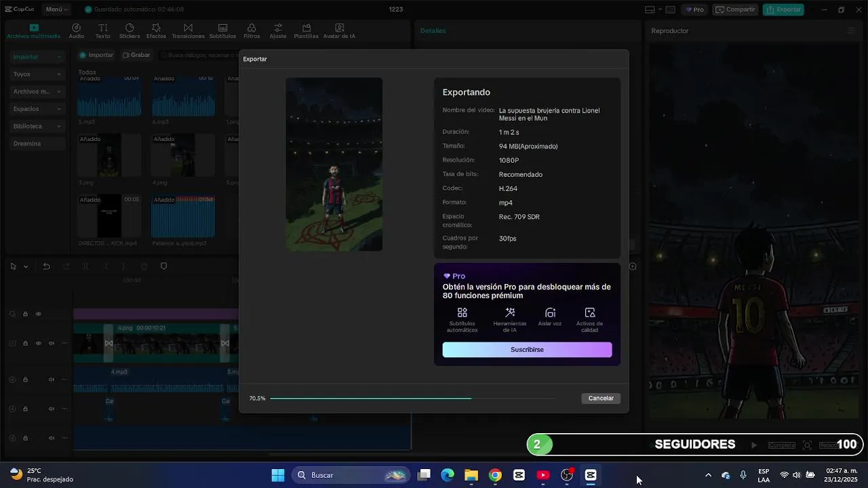Screen dimensions: 868x488
Task: Click the Suscribirse button
Action: 527,350
